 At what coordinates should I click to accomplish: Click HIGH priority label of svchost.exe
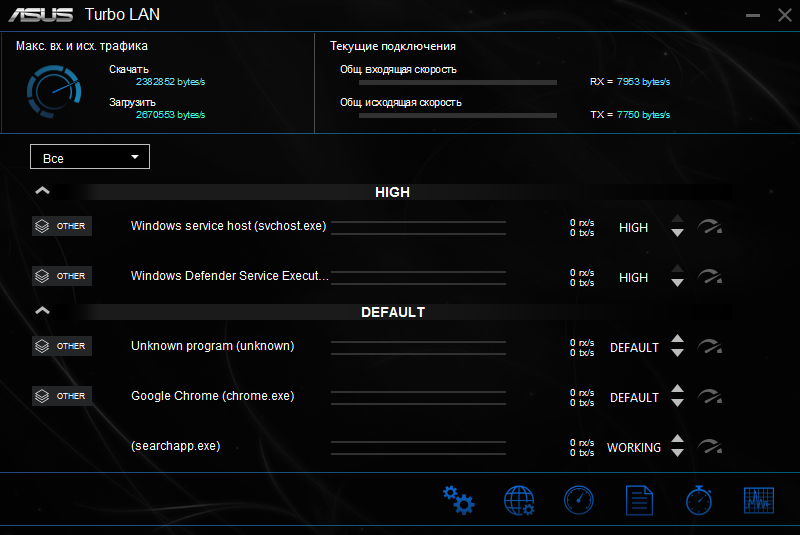pos(633,227)
